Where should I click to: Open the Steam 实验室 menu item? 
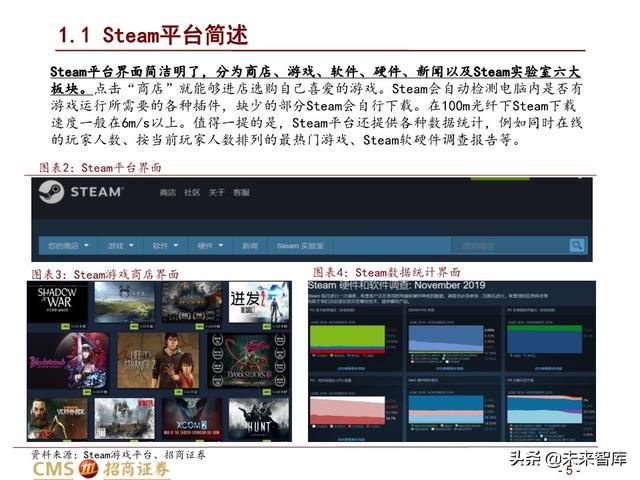300,245
